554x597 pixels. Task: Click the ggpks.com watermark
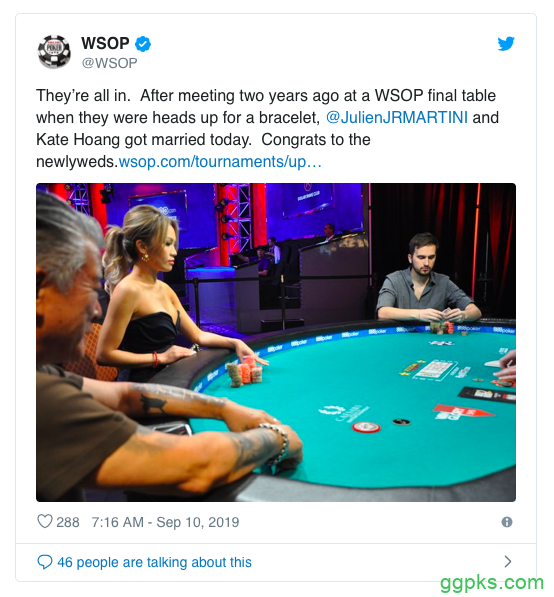[x=492, y=583]
